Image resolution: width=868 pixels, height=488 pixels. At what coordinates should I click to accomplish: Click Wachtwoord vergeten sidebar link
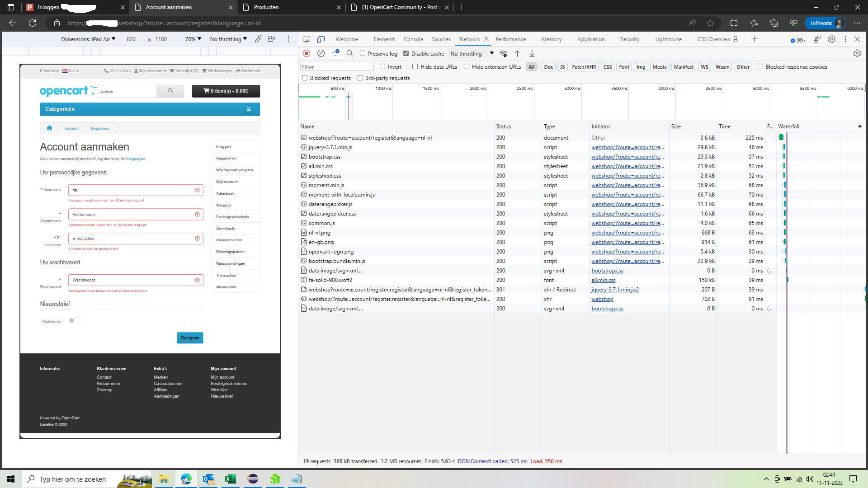pyautogui.click(x=235, y=170)
